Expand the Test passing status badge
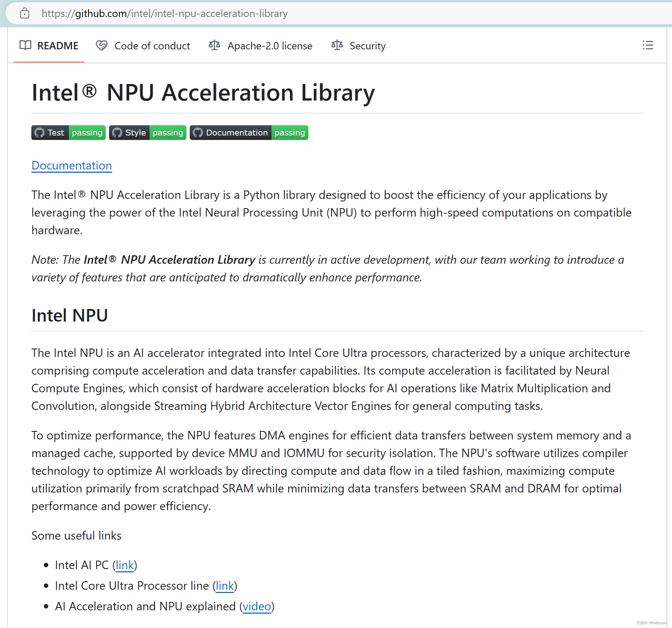The width and height of the screenshot is (672, 628). click(68, 133)
